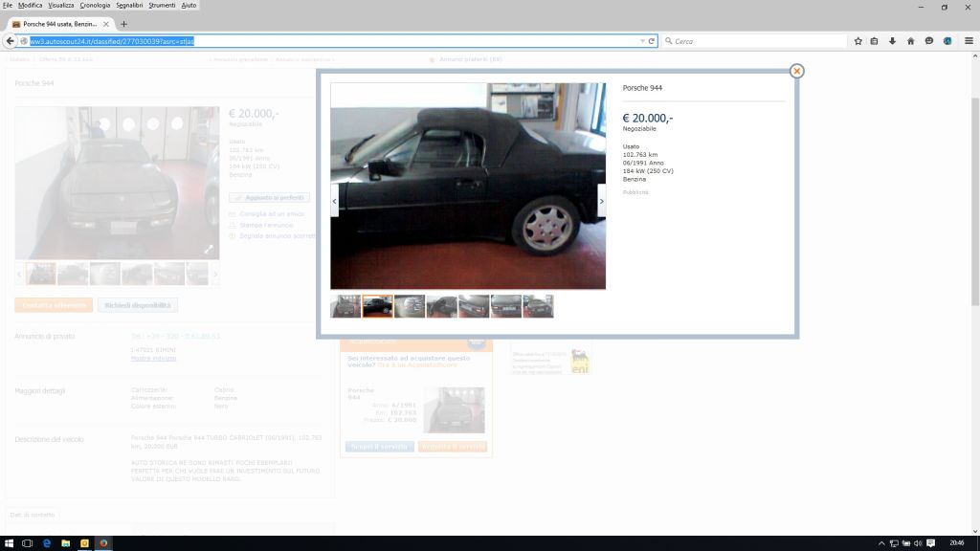Open a new tab with plus button
Image resolution: width=980 pixels, height=551 pixels.
click(x=123, y=24)
